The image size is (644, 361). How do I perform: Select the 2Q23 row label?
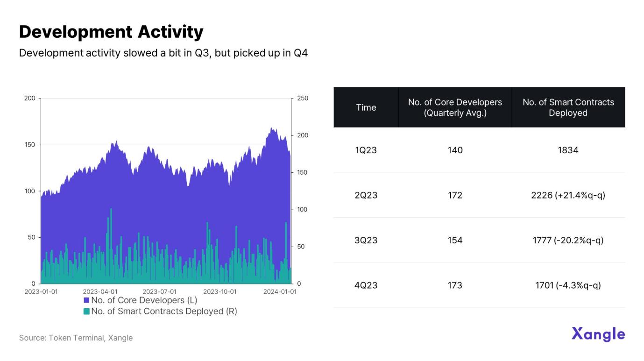[366, 195]
